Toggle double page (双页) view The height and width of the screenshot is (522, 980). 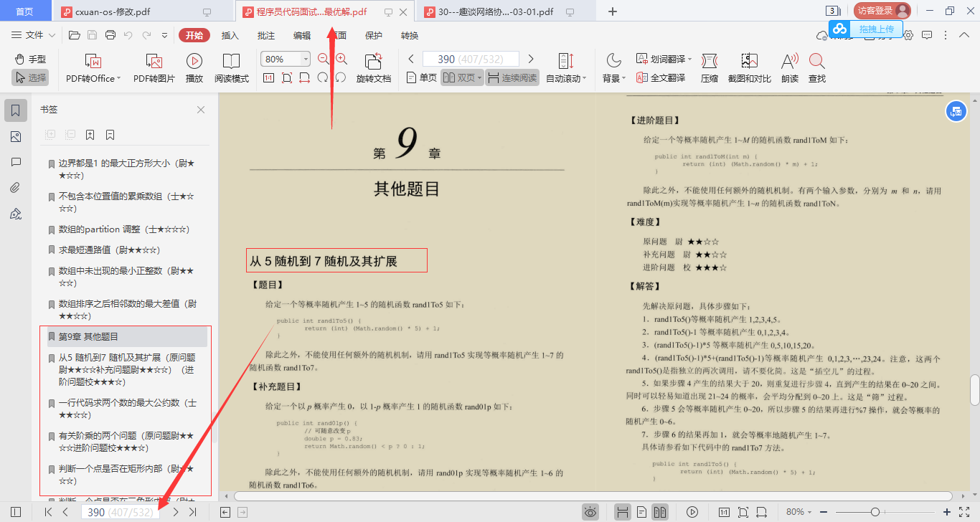tap(462, 77)
